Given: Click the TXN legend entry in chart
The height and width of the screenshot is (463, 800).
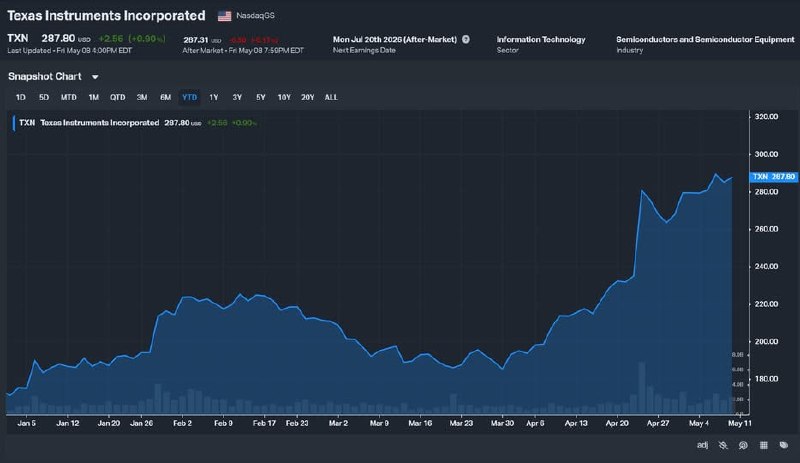Looking at the screenshot, I should tap(89, 123).
